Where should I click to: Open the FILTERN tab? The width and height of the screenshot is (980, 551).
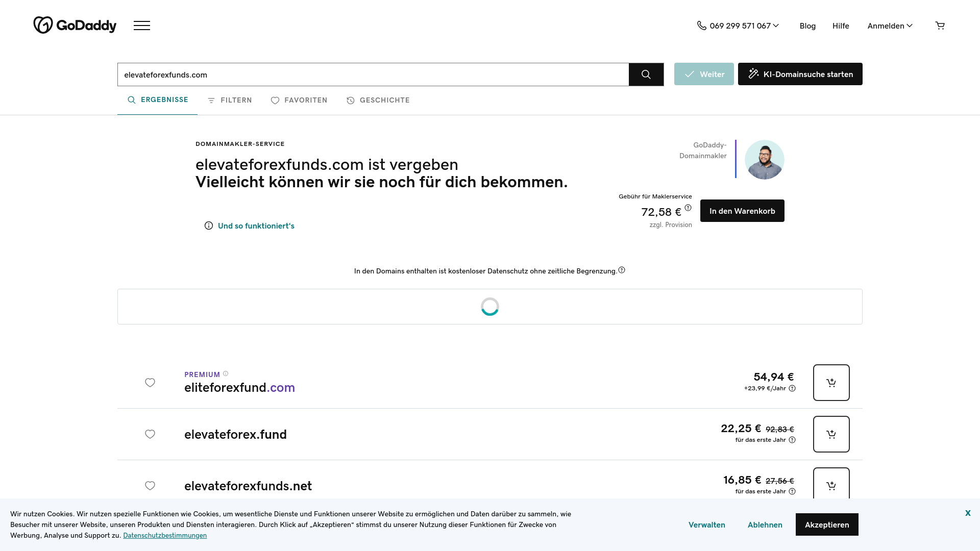pyautogui.click(x=230, y=100)
